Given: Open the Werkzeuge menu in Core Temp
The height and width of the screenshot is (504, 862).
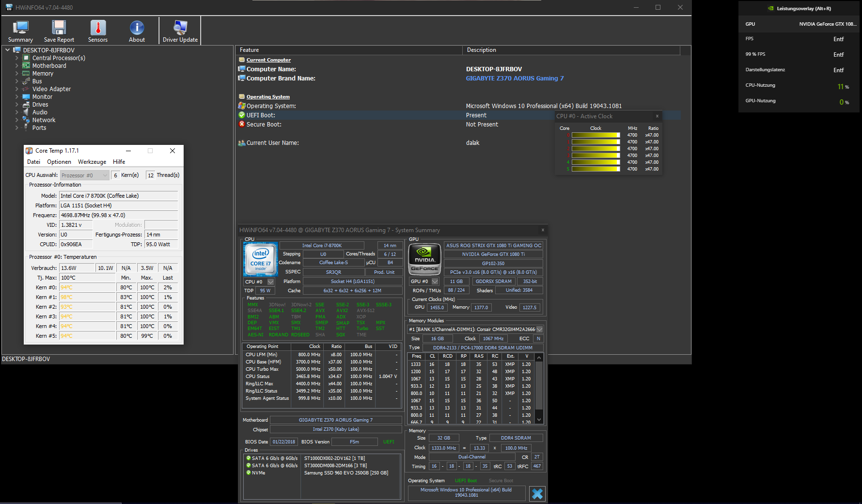Looking at the screenshot, I should [x=92, y=162].
